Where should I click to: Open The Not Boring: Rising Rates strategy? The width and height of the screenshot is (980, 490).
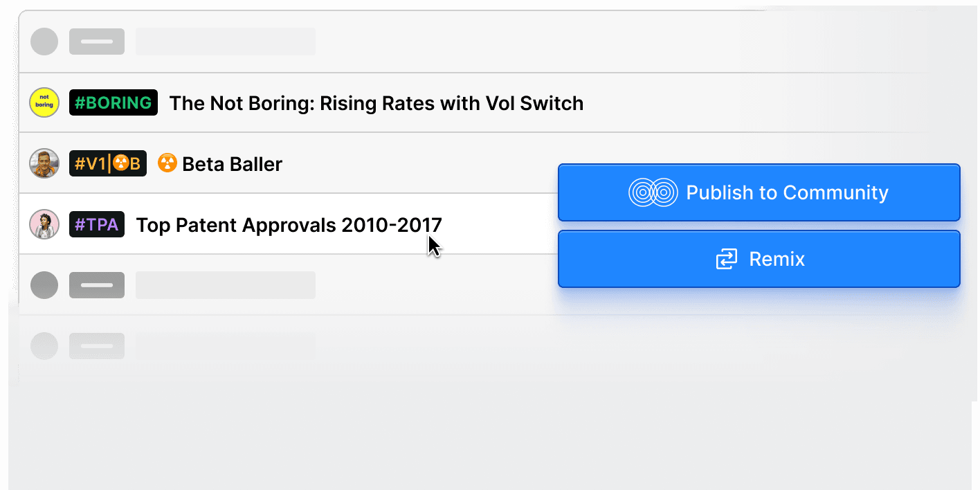[x=376, y=103]
